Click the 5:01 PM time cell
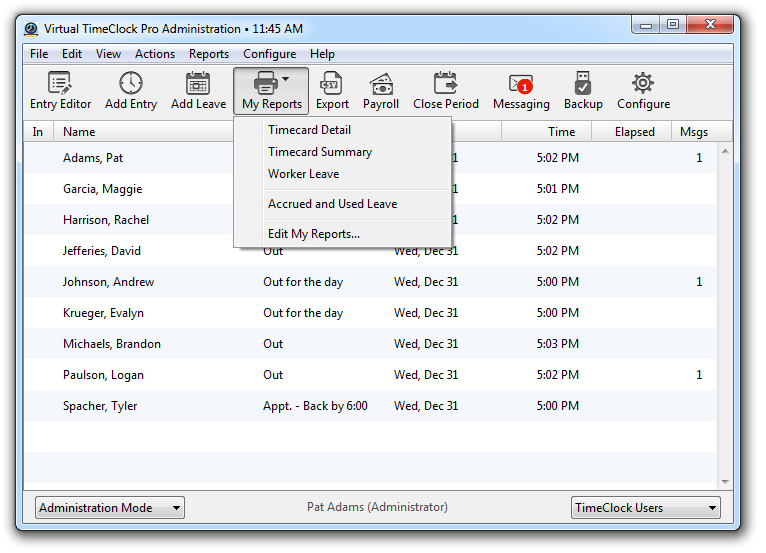Viewport: 766px width, 553px height. coord(557,189)
